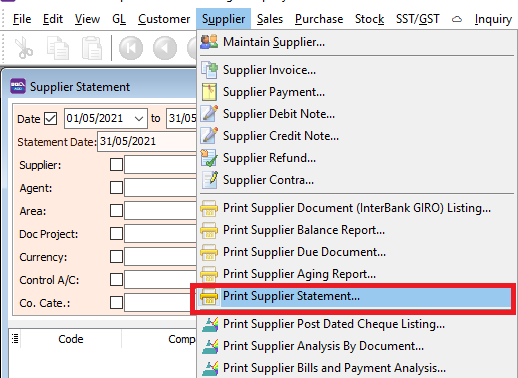Open the Stock menu
Viewport: 518px width, 378px height.
pos(369,19)
